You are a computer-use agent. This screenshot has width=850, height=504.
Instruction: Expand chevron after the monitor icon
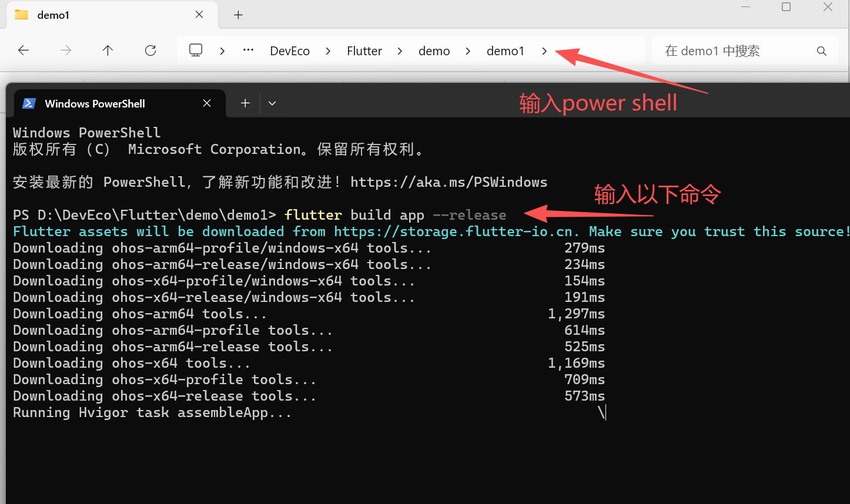[222, 51]
